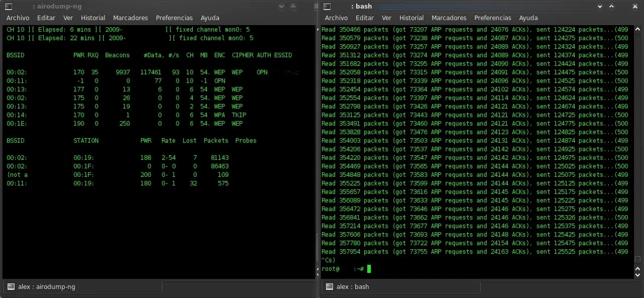Click the beacons value '250'
Image resolution: width=644 pixels, height=298 pixels.
point(124,124)
